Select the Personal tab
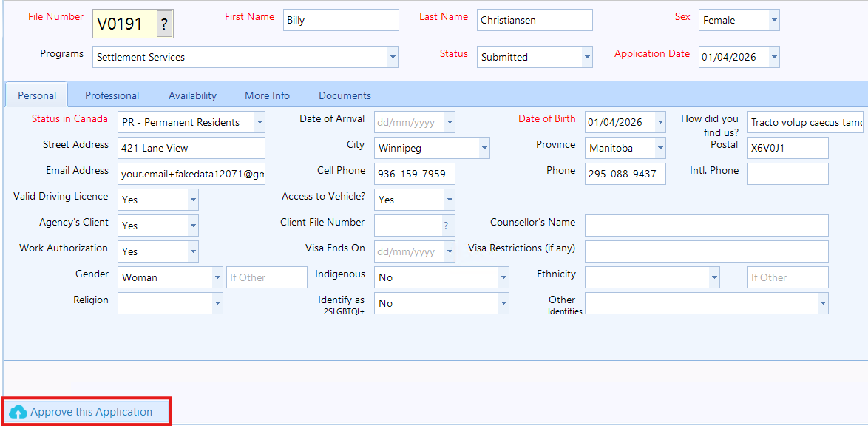Image resolution: width=868 pixels, height=426 pixels. 37,95
